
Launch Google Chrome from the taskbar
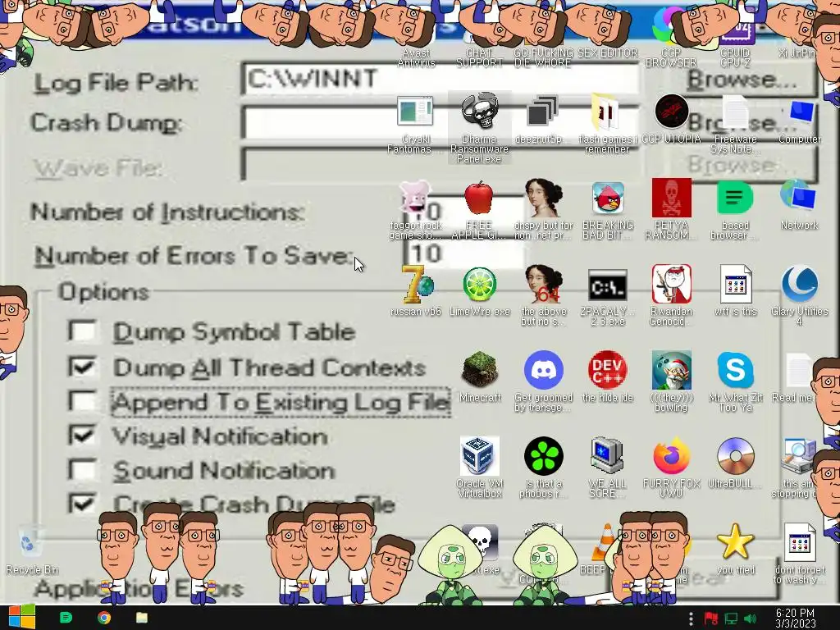(104, 618)
